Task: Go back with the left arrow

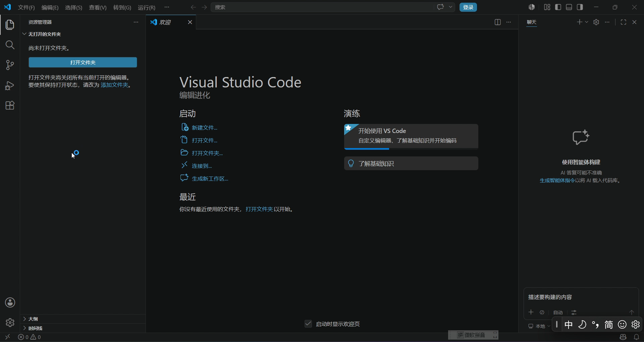Action: [x=193, y=7]
